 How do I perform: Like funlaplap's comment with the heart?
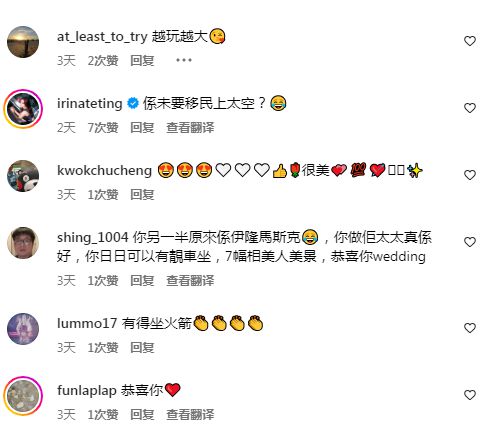click(470, 395)
